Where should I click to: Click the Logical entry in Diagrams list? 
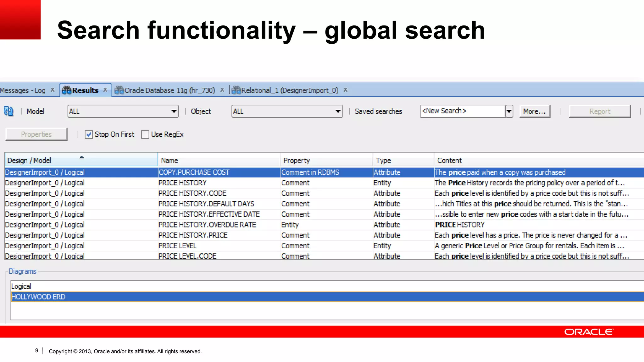(x=327, y=286)
